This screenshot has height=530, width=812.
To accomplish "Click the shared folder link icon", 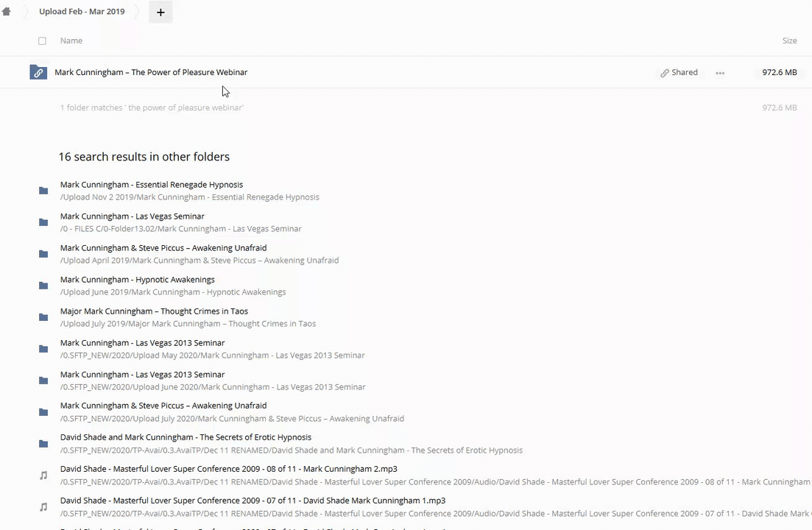I will click(x=38, y=72).
